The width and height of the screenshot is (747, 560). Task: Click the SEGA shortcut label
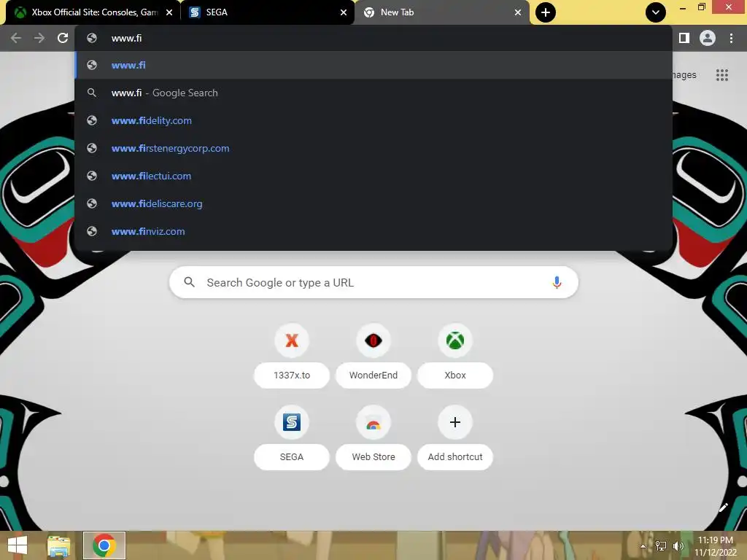coord(292,457)
